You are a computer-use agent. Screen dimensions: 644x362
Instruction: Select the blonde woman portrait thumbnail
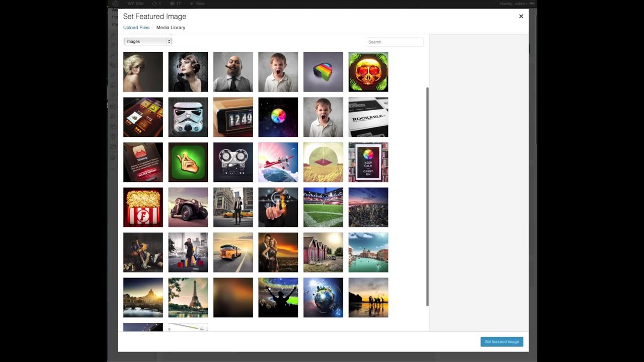[143, 72]
